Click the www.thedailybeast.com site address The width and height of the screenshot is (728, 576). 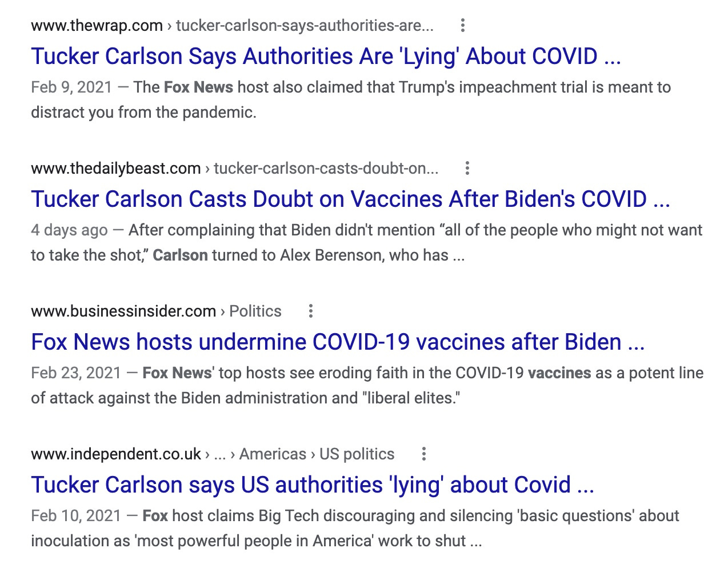[115, 168]
